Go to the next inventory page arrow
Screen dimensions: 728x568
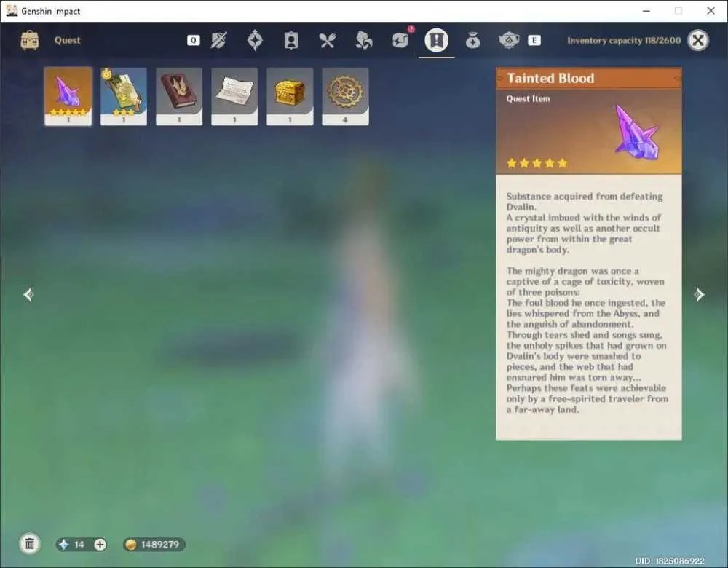[x=699, y=294]
